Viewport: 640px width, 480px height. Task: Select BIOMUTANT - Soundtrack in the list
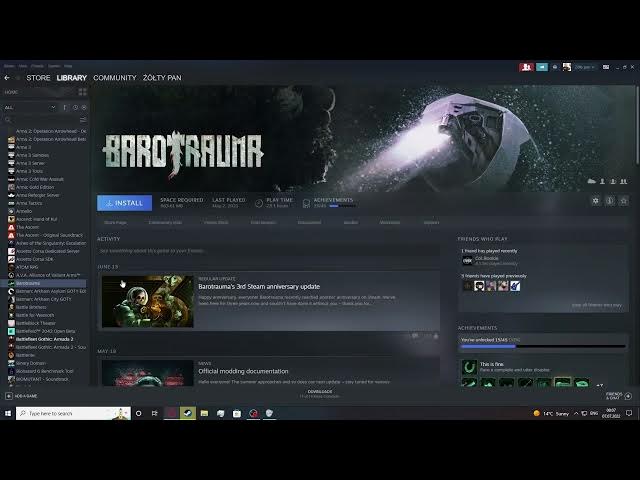[x=42, y=379]
